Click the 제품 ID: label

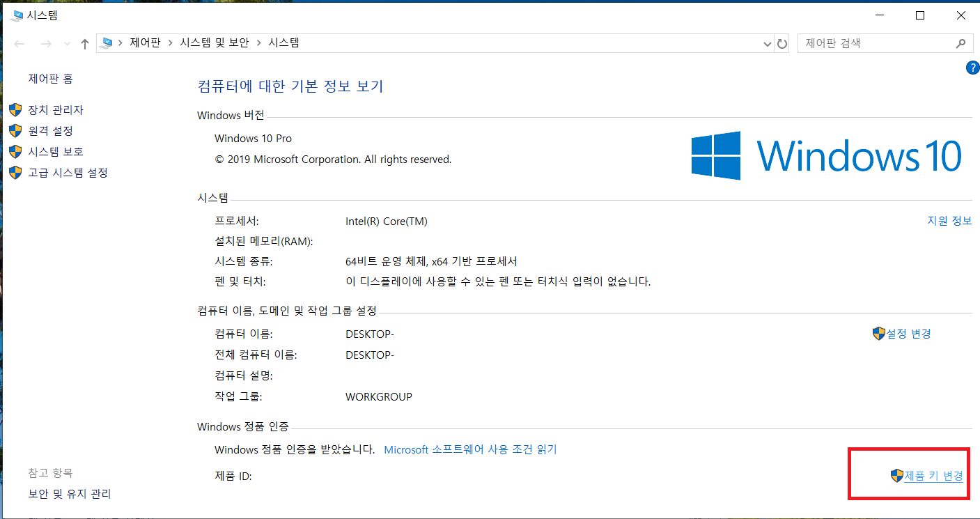(233, 476)
